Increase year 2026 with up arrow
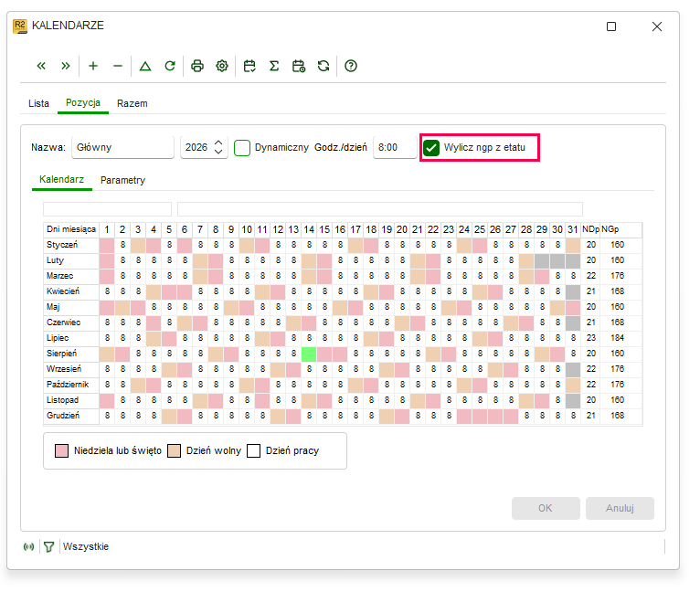Screen dimensions: 700x592 [218, 143]
